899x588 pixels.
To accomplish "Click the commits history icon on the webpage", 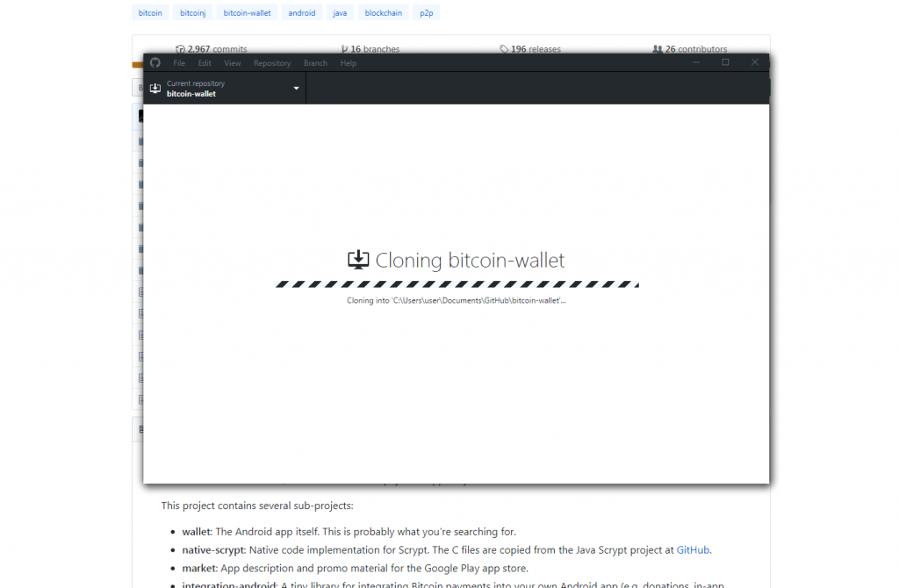I will pyautogui.click(x=181, y=49).
